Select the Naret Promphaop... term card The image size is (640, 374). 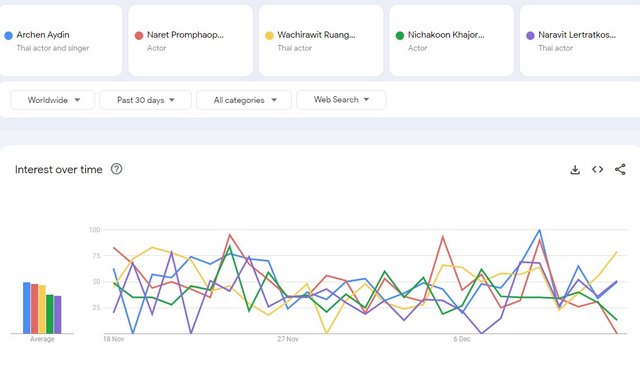(x=191, y=40)
